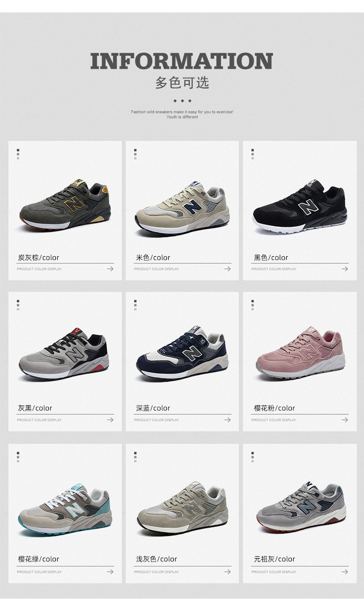Click the arrow icon under 灰黑/color
The width and height of the screenshot is (364, 607).
point(110,420)
